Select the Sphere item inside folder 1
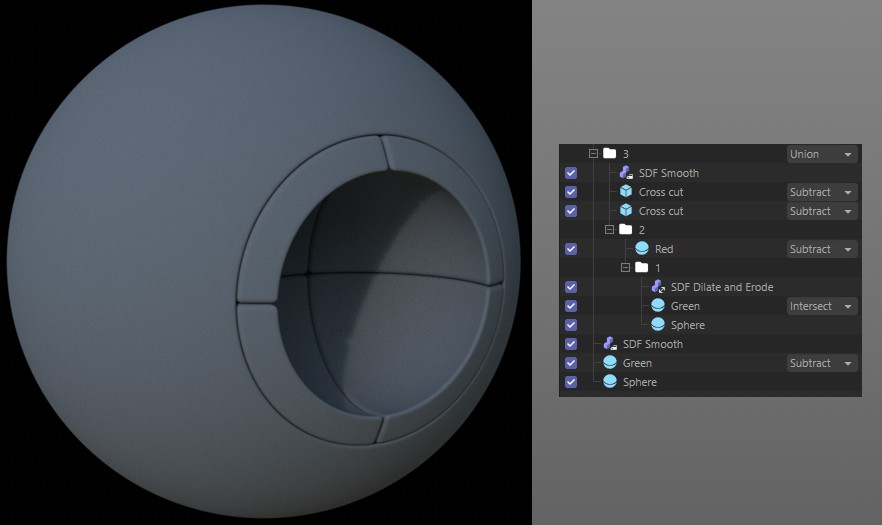882x525 pixels. click(687, 325)
